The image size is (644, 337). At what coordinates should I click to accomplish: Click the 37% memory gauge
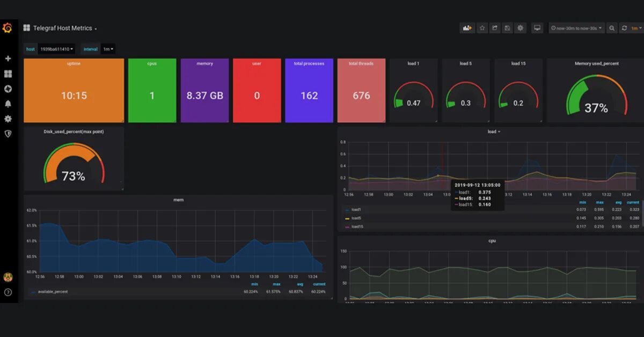(596, 94)
